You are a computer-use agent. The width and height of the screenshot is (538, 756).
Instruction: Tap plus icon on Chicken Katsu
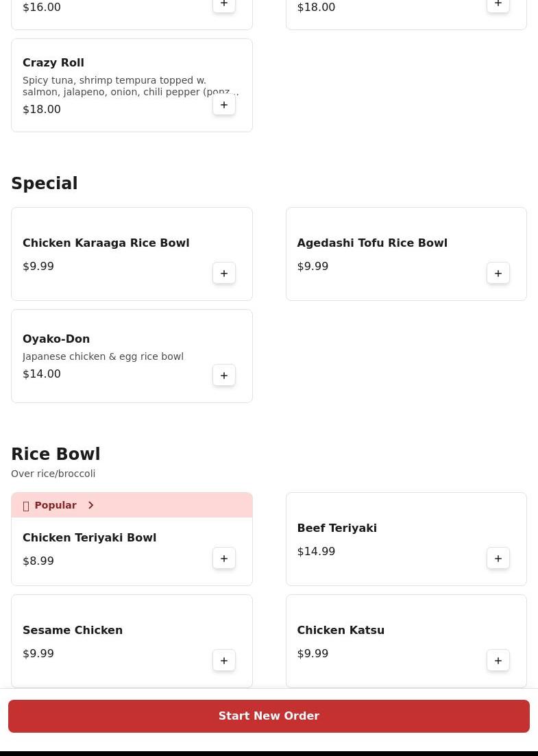498,661
